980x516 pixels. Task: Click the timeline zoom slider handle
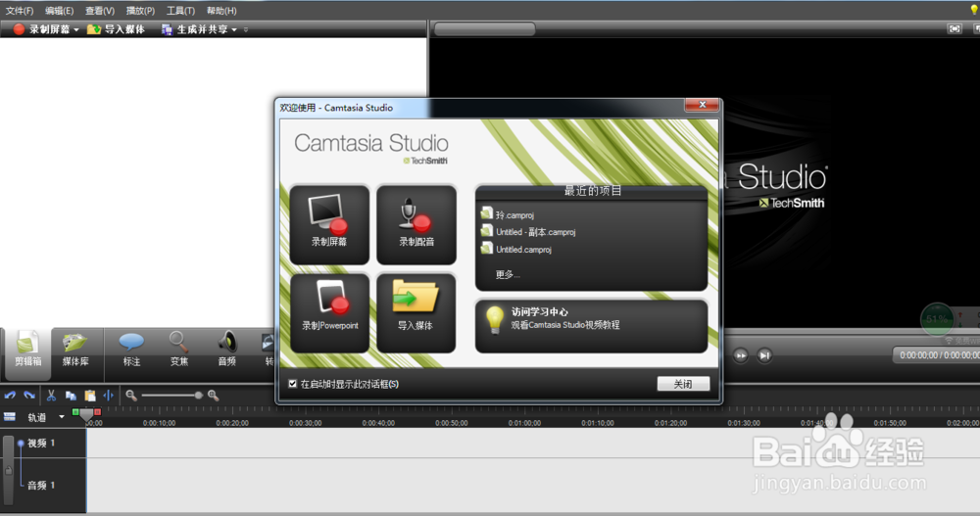[x=199, y=395]
